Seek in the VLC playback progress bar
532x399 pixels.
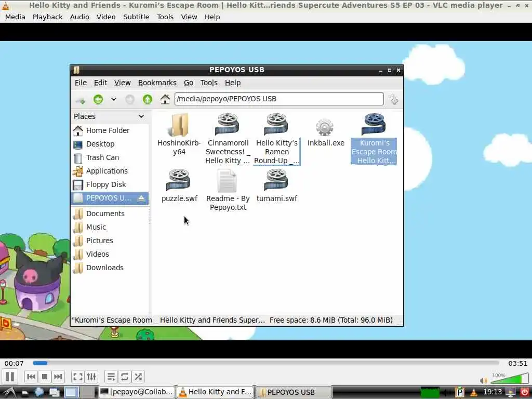(265, 363)
